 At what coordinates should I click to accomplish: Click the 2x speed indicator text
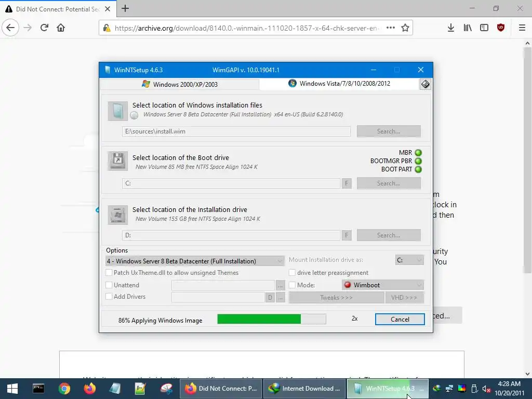tap(354, 318)
